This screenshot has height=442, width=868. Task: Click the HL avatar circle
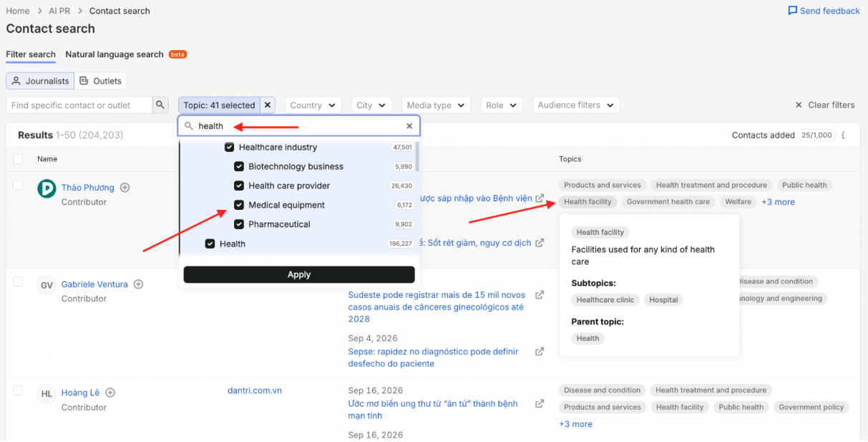pyautogui.click(x=47, y=393)
